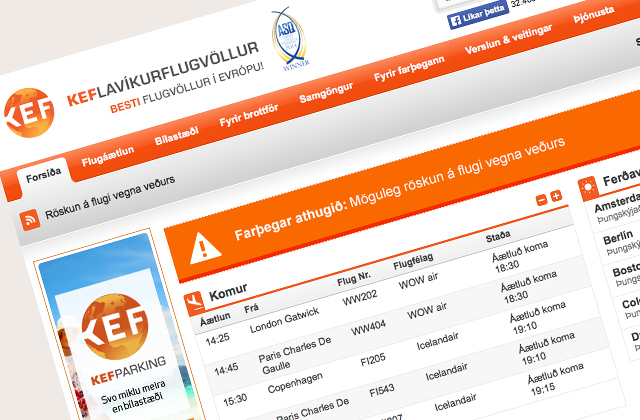Click the Flugfélag column header
640x420 pixels.
coord(413,261)
